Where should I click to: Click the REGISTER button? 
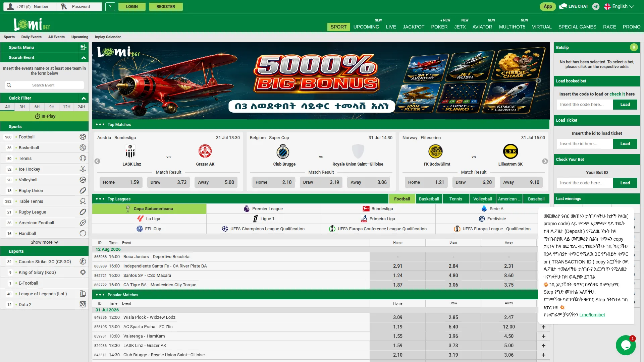pos(166,6)
